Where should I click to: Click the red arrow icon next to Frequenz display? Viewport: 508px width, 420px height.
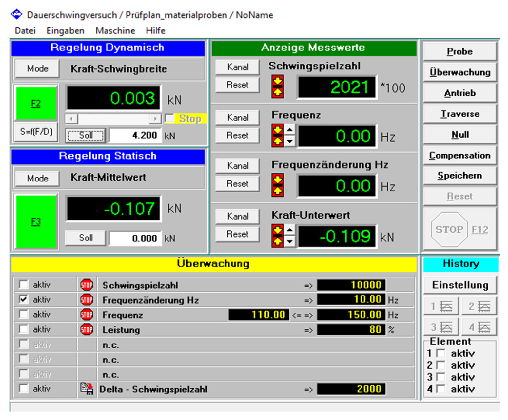pyautogui.click(x=277, y=135)
